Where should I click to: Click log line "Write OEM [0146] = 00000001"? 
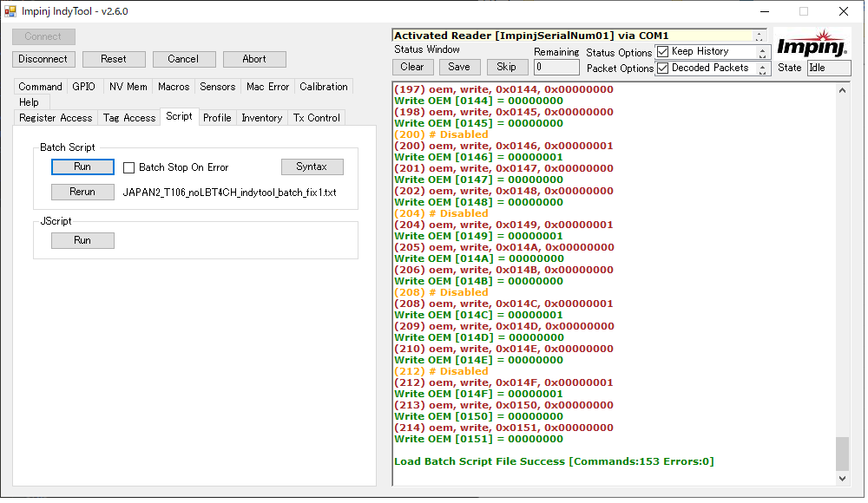(x=479, y=158)
